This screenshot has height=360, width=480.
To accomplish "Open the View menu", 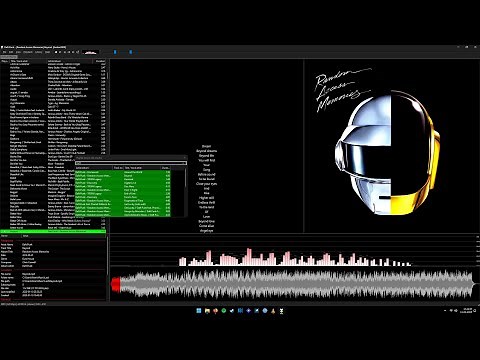I will 18,52.
